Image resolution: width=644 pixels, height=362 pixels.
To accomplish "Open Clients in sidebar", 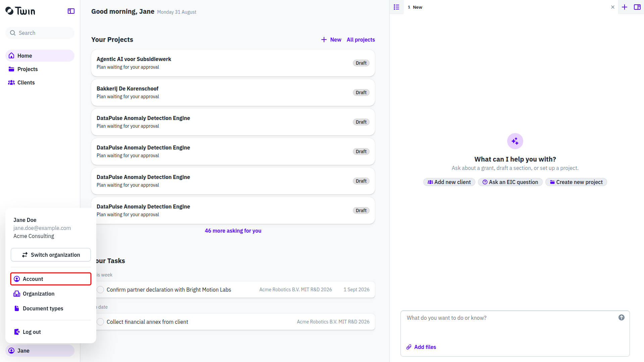I will 40,82.
